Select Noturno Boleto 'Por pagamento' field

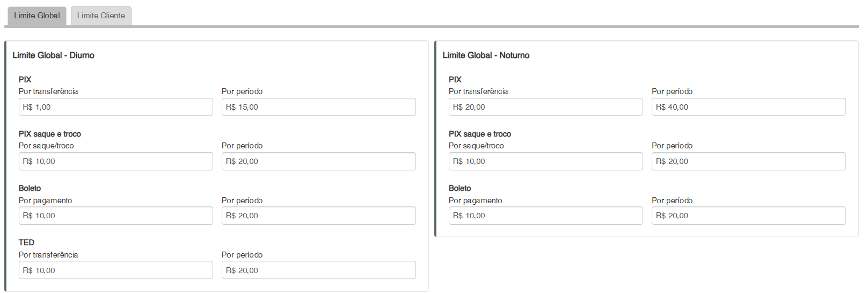click(545, 216)
